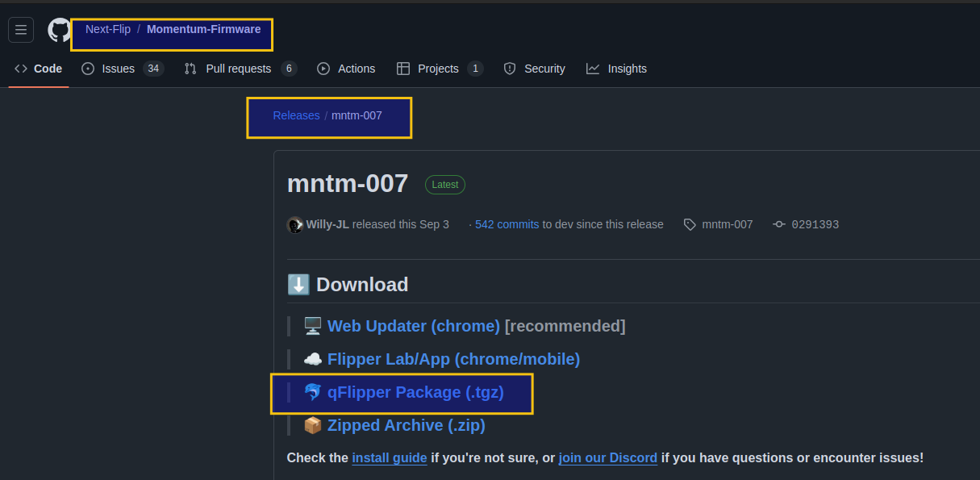
Task: Click the Download section heading
Action: 348,285
